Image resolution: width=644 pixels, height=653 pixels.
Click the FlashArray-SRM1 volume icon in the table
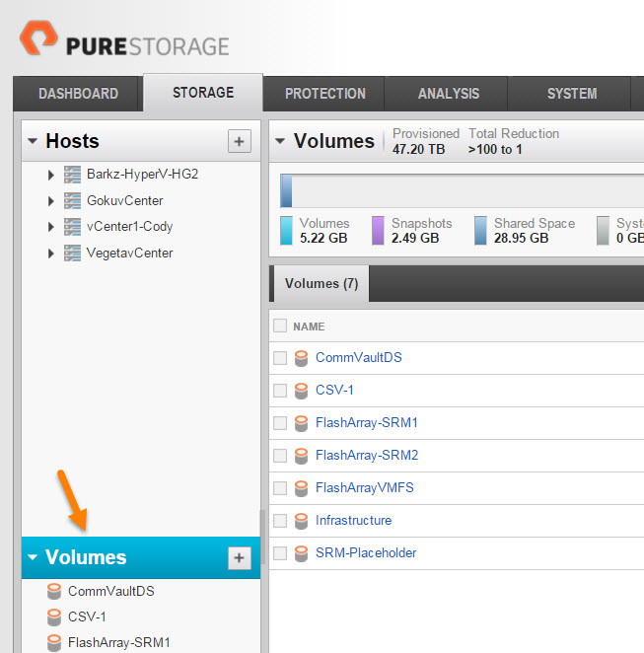click(x=302, y=423)
